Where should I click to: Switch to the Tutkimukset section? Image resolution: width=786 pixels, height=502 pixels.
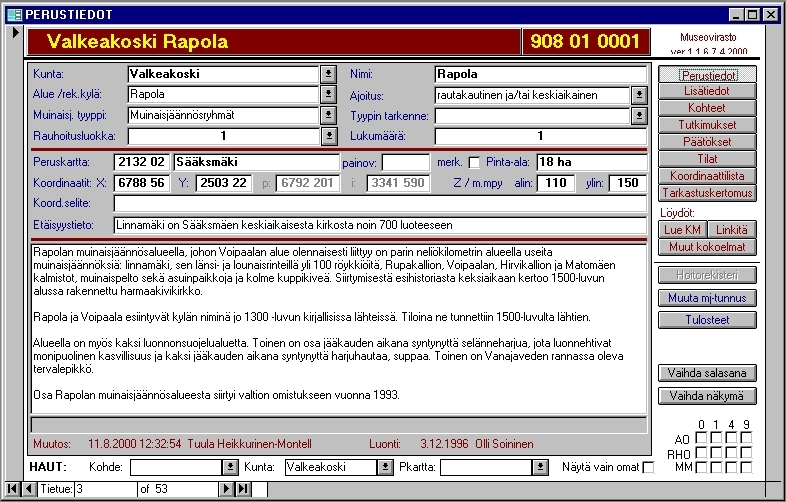point(706,125)
